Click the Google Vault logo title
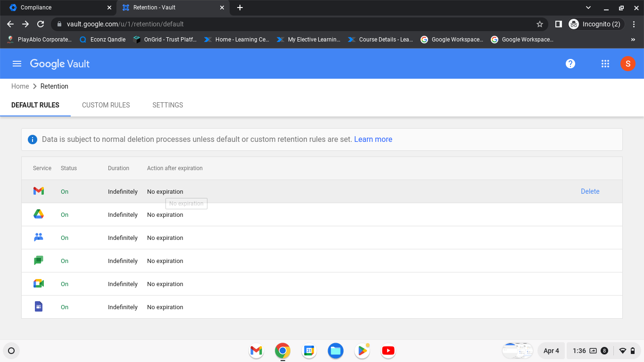Image resolution: width=644 pixels, height=362 pixels. tap(60, 64)
